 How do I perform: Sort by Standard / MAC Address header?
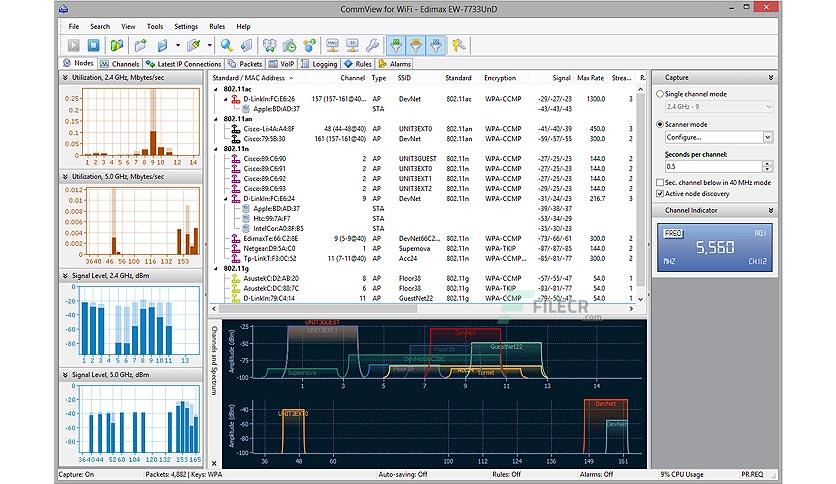click(x=248, y=78)
